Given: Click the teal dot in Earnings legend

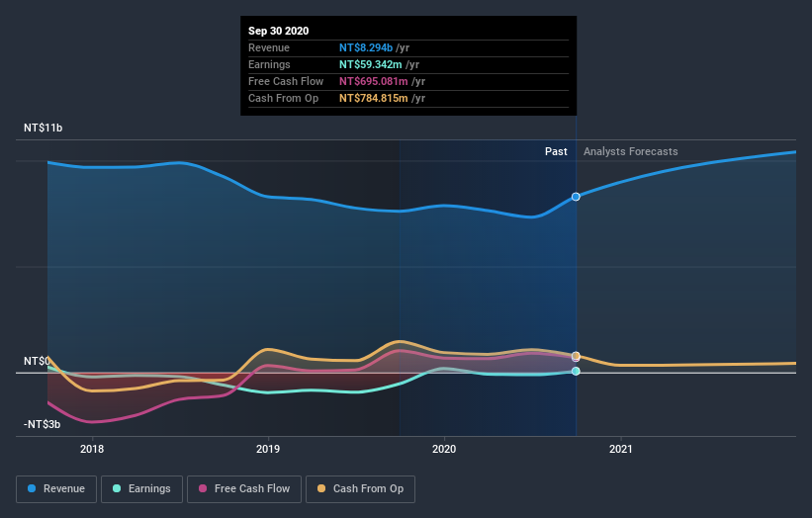Looking at the screenshot, I should [x=117, y=488].
